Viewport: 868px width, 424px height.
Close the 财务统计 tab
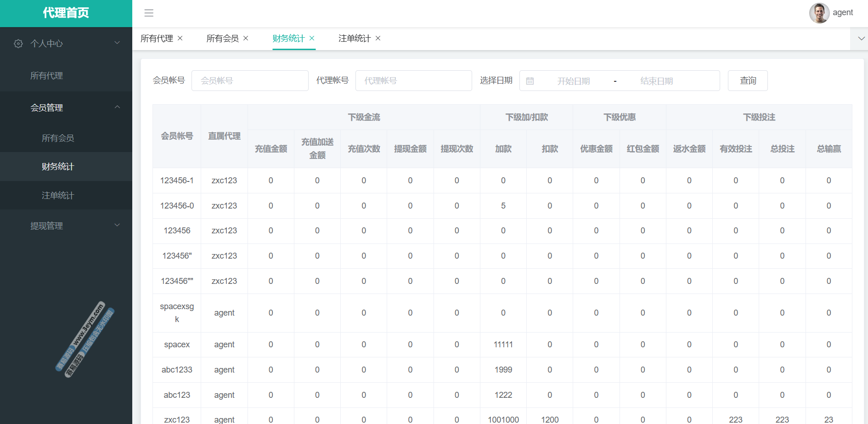(312, 38)
